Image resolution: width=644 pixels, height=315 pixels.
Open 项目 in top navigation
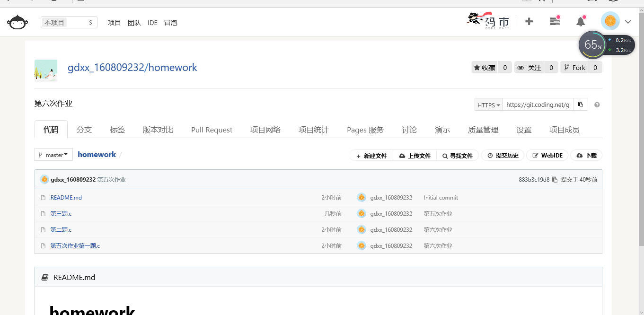[x=115, y=22]
